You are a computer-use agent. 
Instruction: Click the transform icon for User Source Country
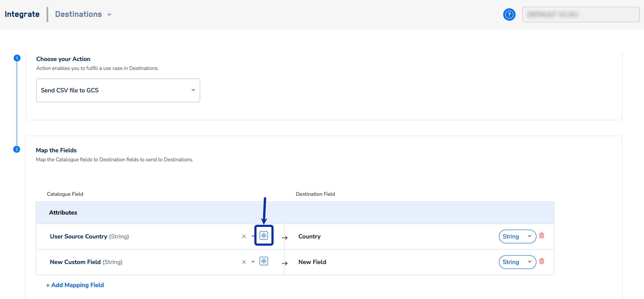point(264,235)
